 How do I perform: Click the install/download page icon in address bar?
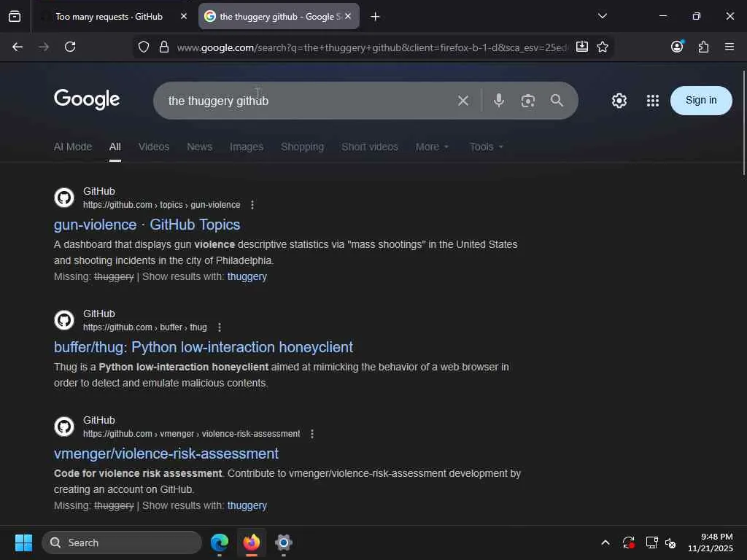click(581, 47)
